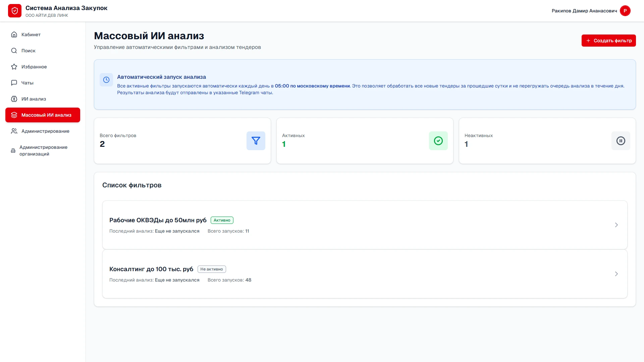Click the Активно status badge
This screenshot has height=362, width=644.
pyautogui.click(x=222, y=220)
